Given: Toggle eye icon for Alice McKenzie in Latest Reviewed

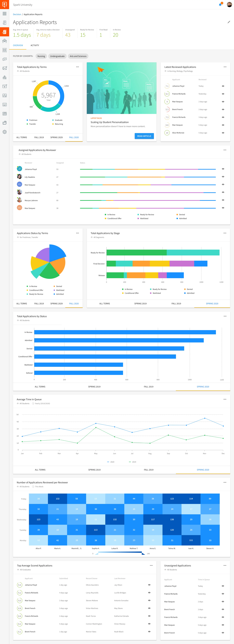Looking at the screenshot, I should click(223, 133).
